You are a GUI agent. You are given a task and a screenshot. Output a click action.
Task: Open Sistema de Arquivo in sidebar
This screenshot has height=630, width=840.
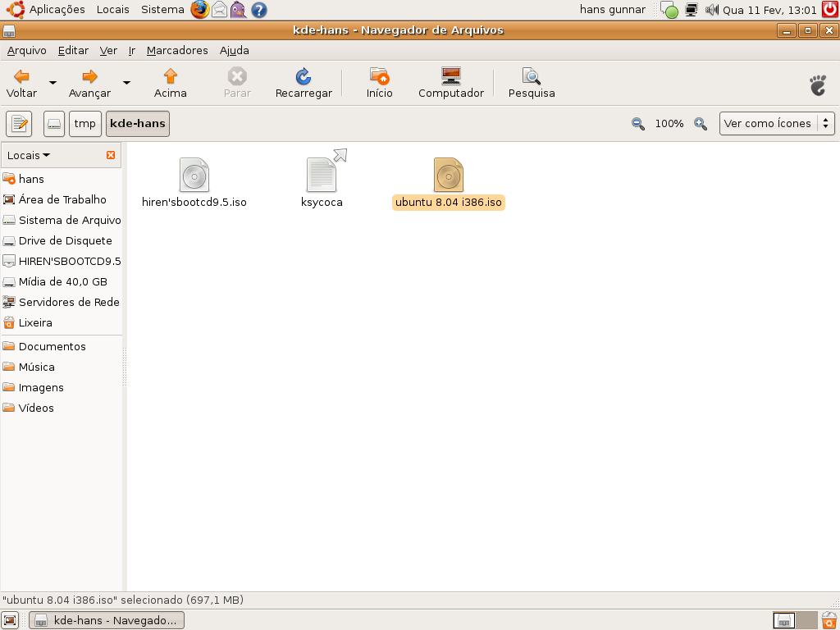pyautogui.click(x=61, y=220)
